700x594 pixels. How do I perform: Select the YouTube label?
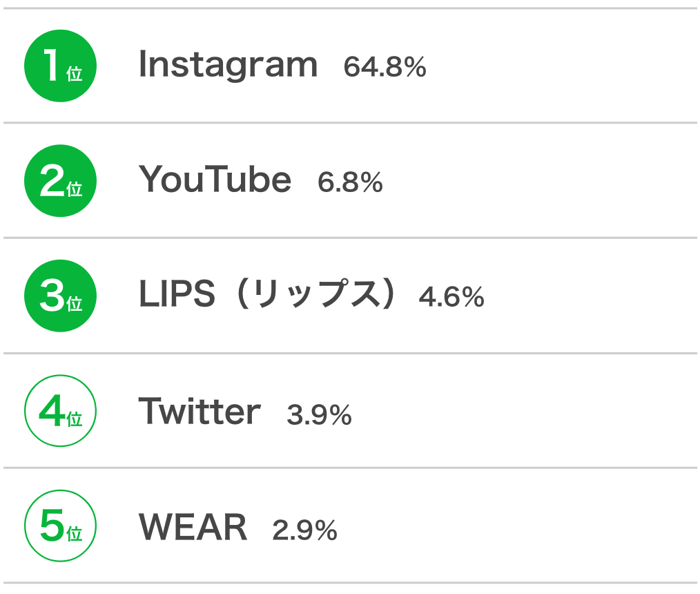coord(215,179)
